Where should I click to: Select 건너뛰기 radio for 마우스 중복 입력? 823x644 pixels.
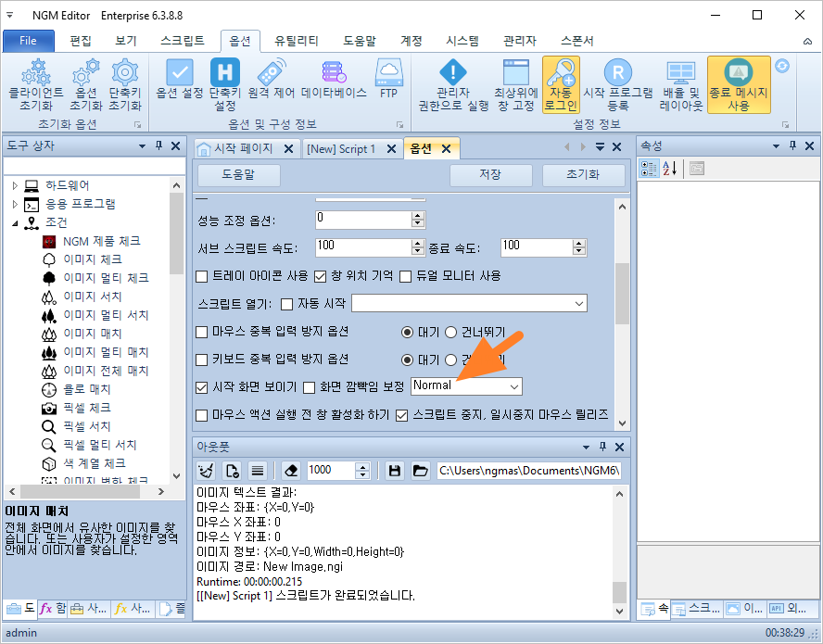(450, 333)
